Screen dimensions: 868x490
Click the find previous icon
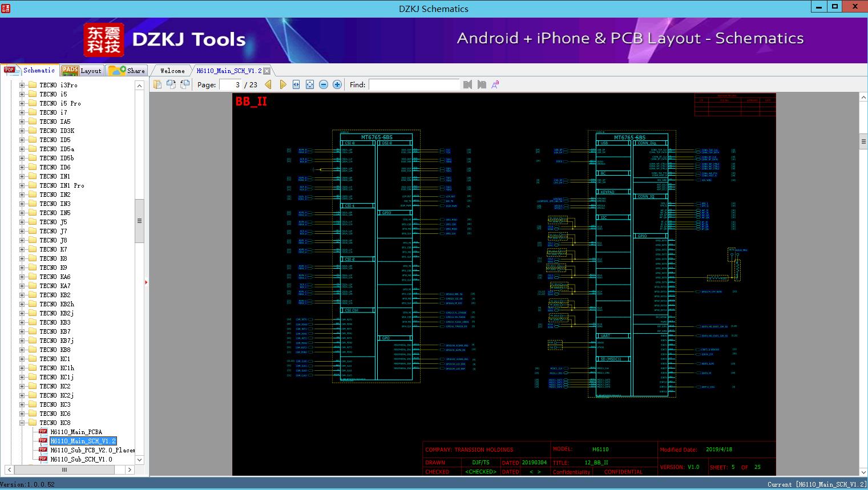click(x=468, y=84)
